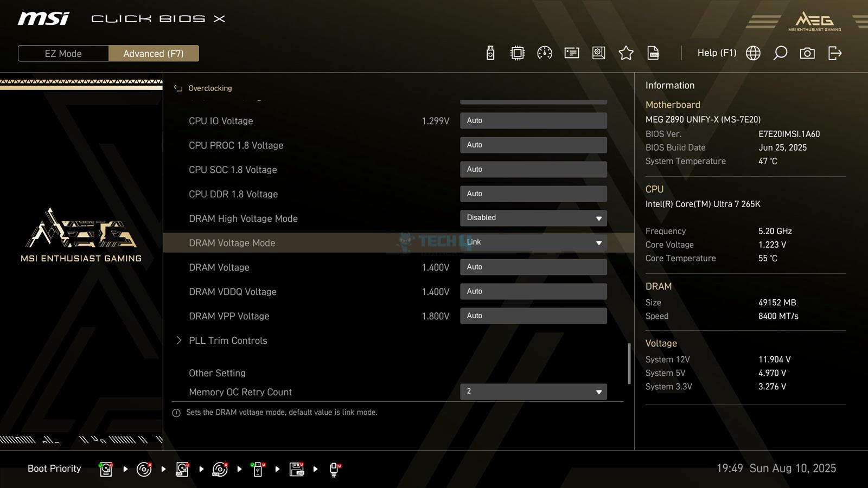Click the MSI logo at top left

(x=43, y=19)
